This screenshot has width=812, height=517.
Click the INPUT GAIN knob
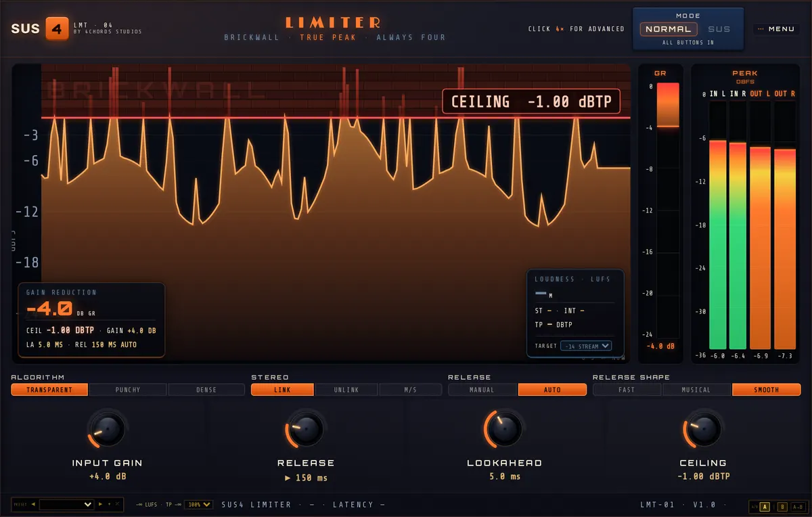tap(107, 428)
